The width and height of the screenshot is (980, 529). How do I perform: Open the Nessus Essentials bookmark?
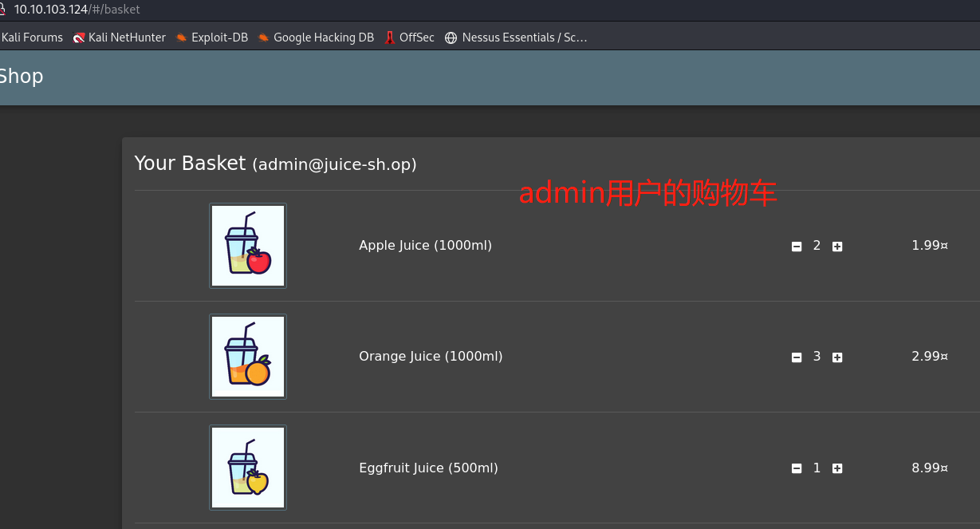coord(516,38)
